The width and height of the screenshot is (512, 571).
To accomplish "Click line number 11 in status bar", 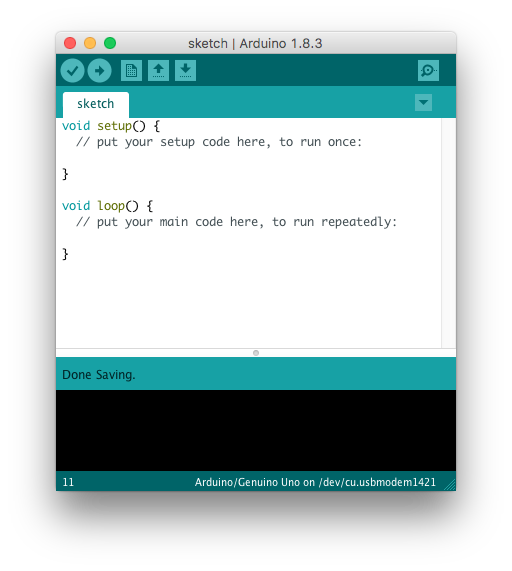I will point(68,482).
